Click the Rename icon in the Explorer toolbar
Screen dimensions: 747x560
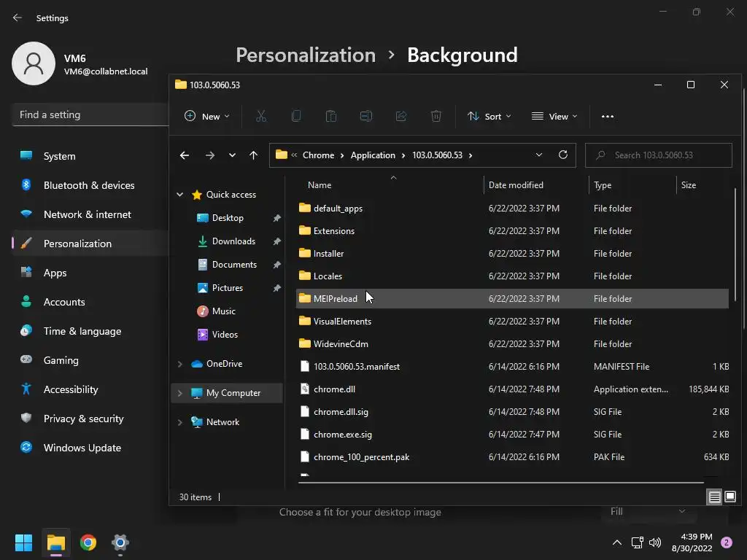coord(366,116)
